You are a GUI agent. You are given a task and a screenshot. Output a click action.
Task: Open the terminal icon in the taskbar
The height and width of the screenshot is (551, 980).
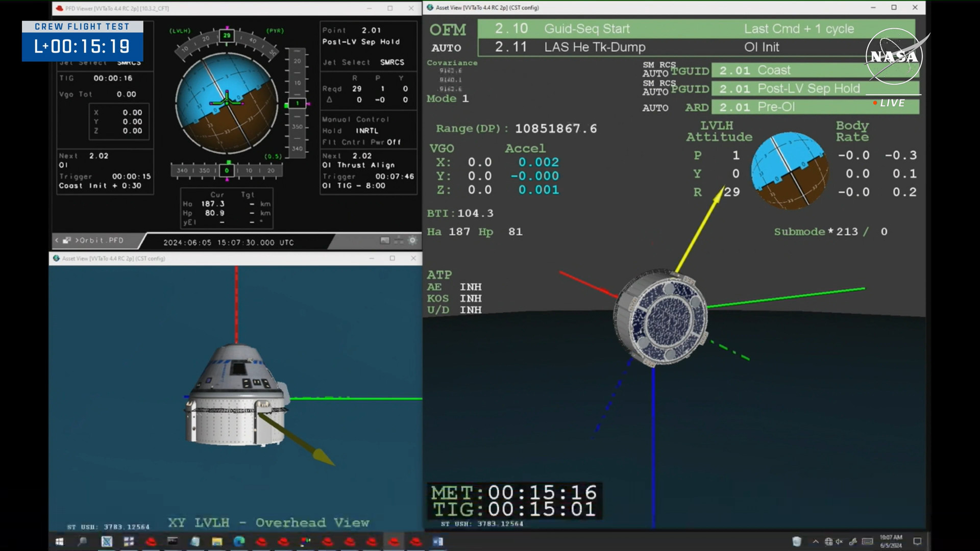point(173,541)
